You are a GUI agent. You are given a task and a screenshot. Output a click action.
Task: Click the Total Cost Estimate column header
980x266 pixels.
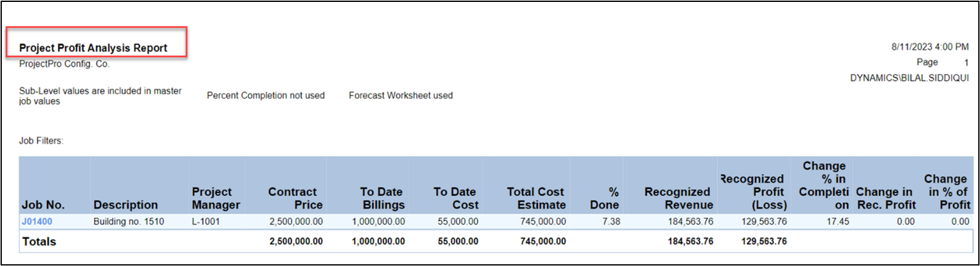click(535, 199)
